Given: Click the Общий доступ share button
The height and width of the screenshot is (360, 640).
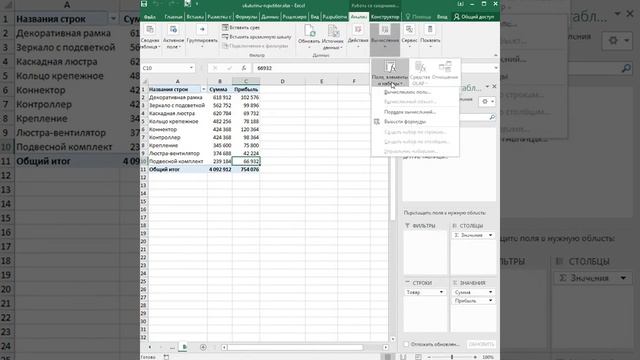Looking at the screenshot, I should (x=474, y=17).
